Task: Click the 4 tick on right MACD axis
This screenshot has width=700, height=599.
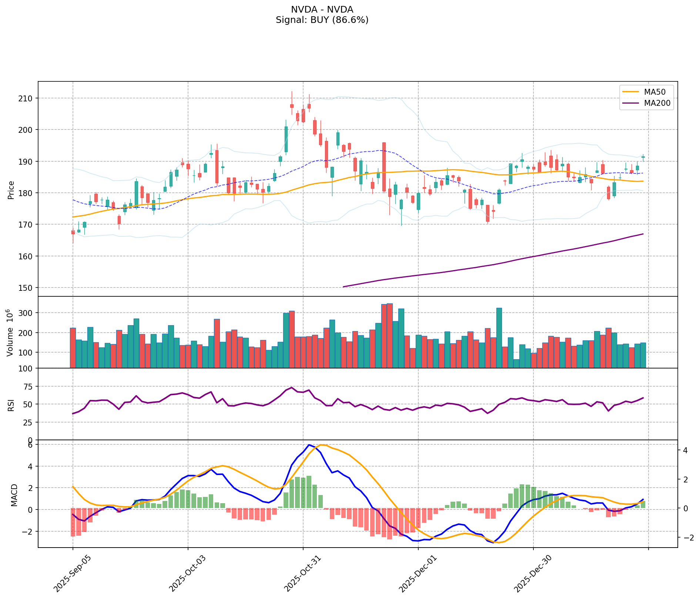Action: (685, 451)
